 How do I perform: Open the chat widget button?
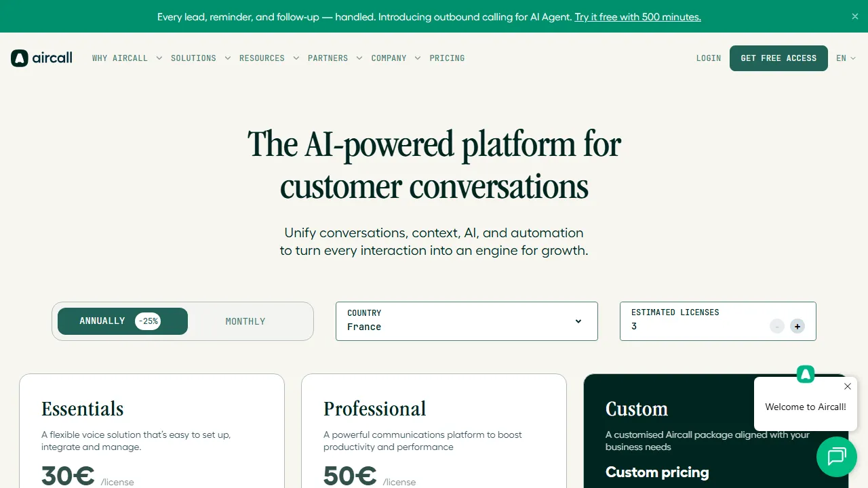pos(837,457)
